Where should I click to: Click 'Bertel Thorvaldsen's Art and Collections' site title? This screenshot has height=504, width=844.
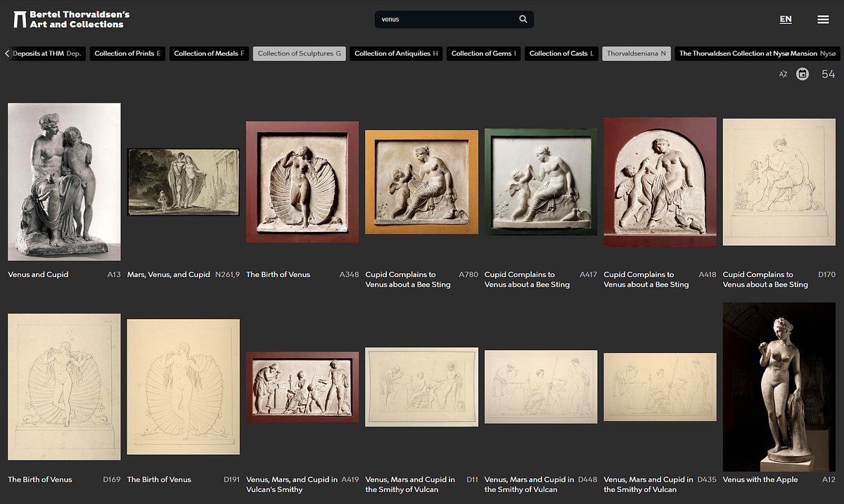pos(79,20)
